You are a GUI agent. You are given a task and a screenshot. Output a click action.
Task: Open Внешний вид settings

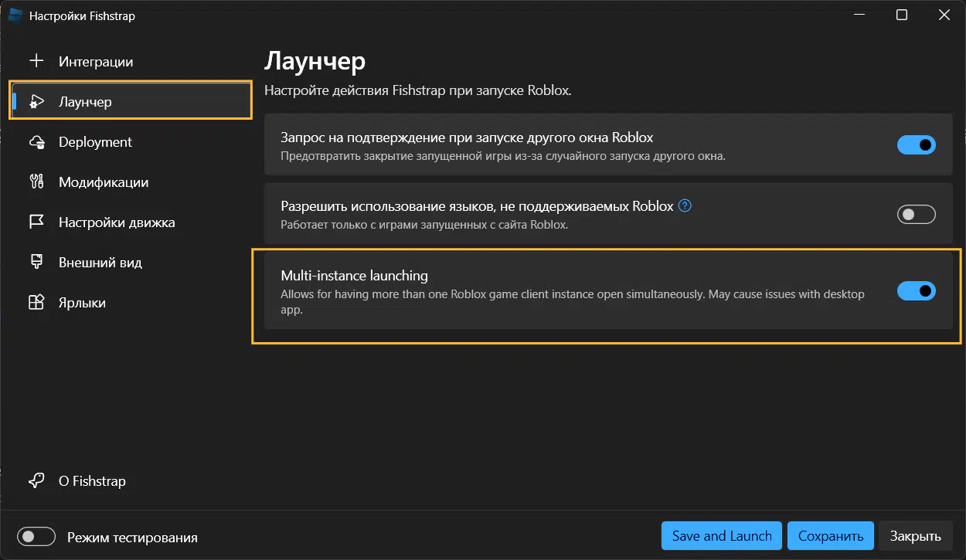130,263
